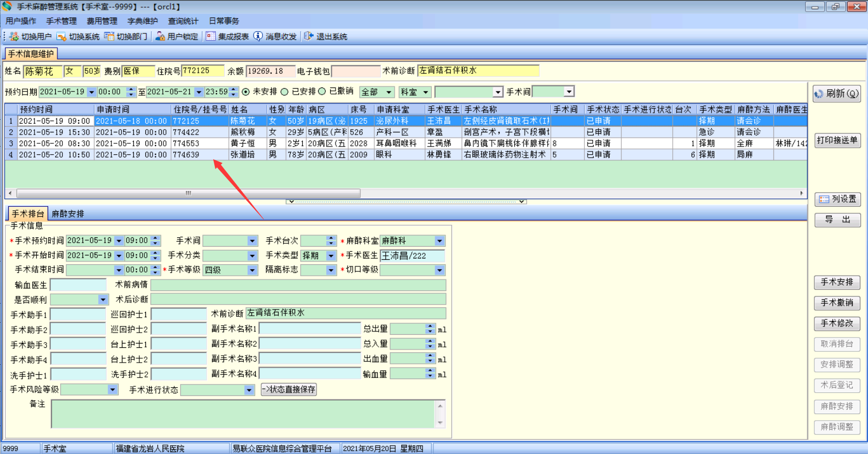This screenshot has width=868, height=454.
Task: Click the 备注 text area
Action: [243, 414]
